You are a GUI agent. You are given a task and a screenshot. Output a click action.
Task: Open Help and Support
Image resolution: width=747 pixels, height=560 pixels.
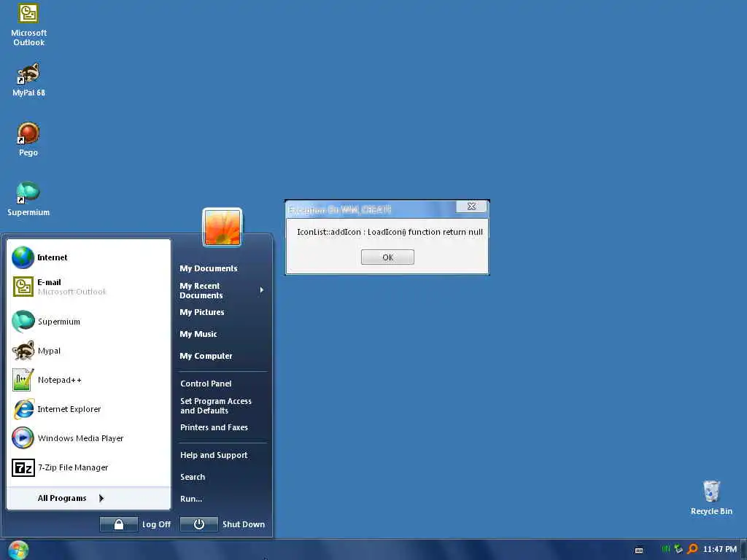(x=214, y=455)
